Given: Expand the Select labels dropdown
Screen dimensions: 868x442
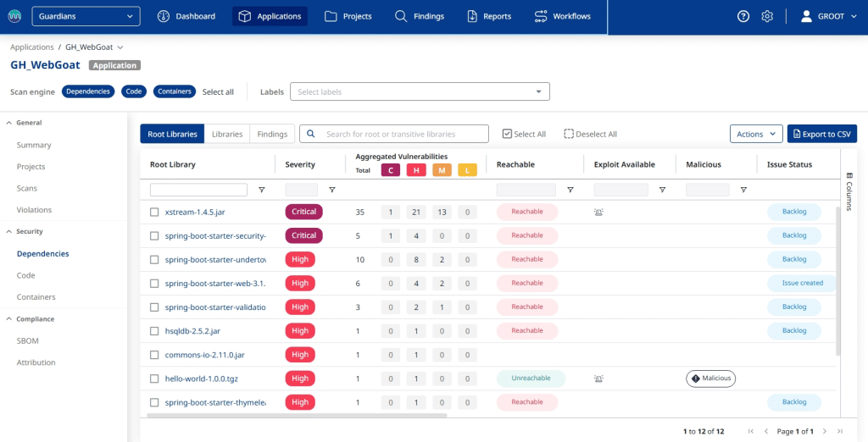Looking at the screenshot, I should (x=420, y=91).
